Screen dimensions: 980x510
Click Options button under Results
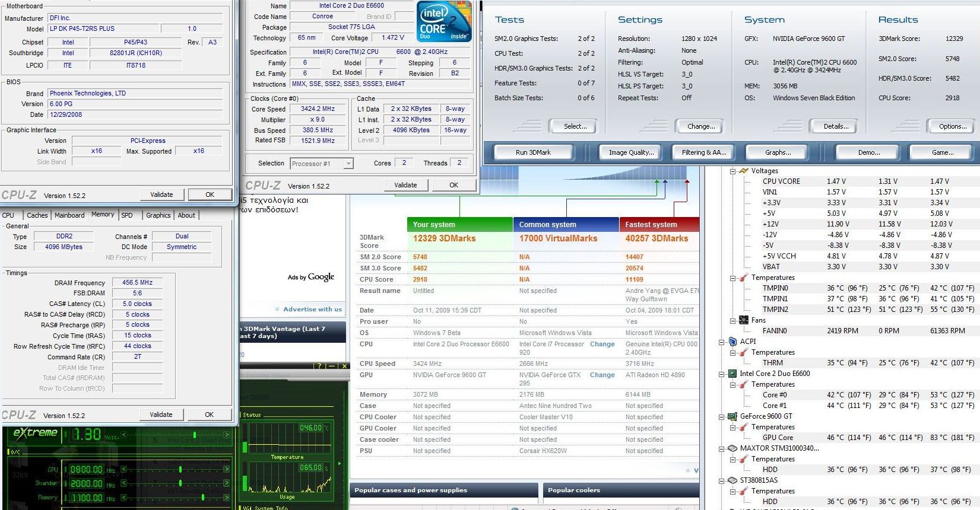pyautogui.click(x=953, y=126)
